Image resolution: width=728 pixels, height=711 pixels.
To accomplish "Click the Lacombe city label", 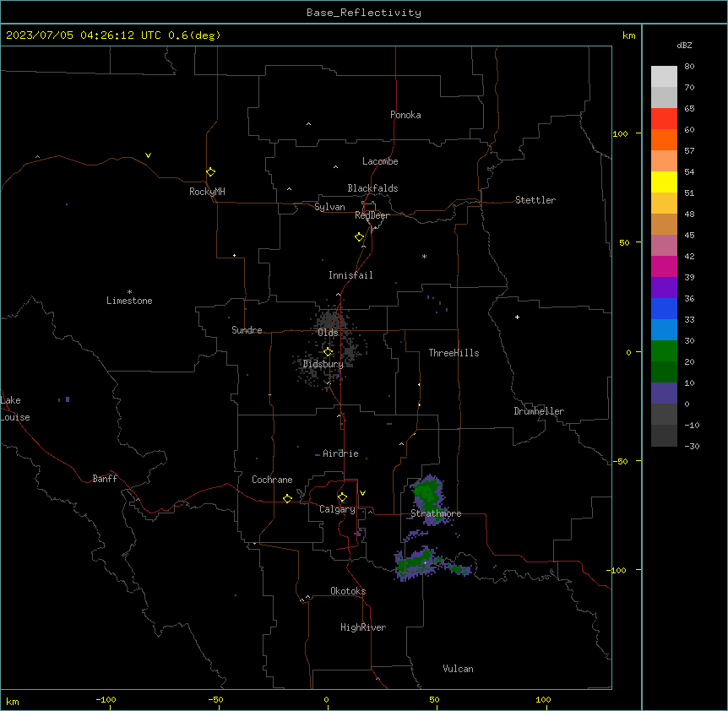I will click(x=380, y=161).
